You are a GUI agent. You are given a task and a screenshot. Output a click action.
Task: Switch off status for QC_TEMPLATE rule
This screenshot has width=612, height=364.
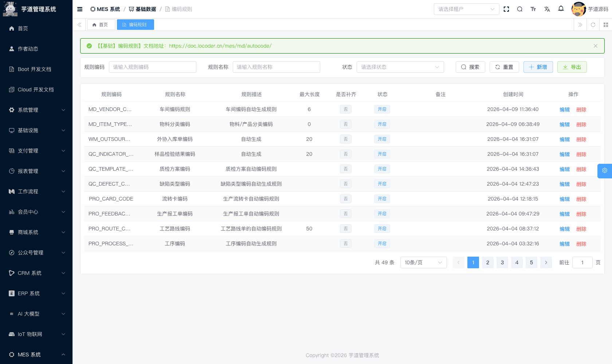point(382,169)
